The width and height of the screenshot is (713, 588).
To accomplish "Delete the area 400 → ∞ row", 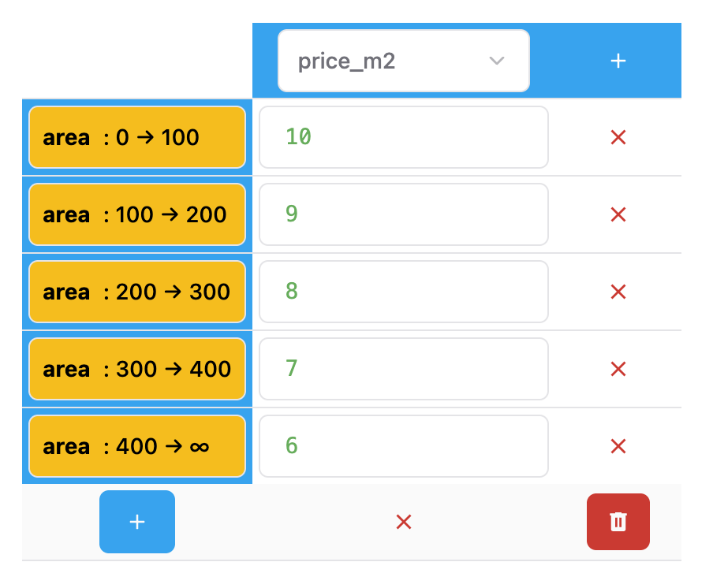I will [618, 446].
